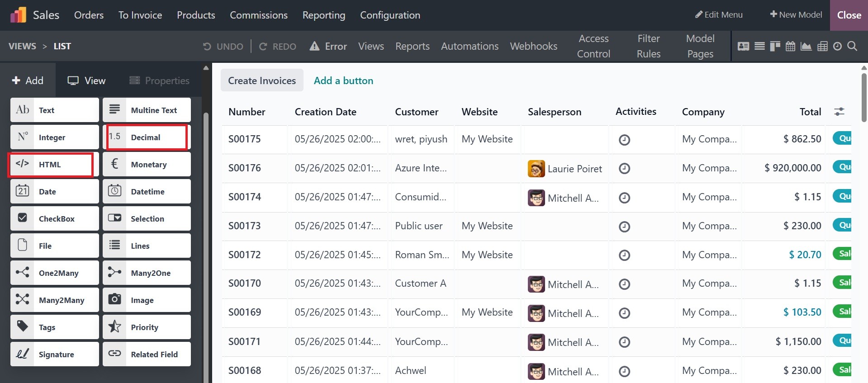Open the Calendar view icon
The image size is (868, 383).
(x=790, y=46)
